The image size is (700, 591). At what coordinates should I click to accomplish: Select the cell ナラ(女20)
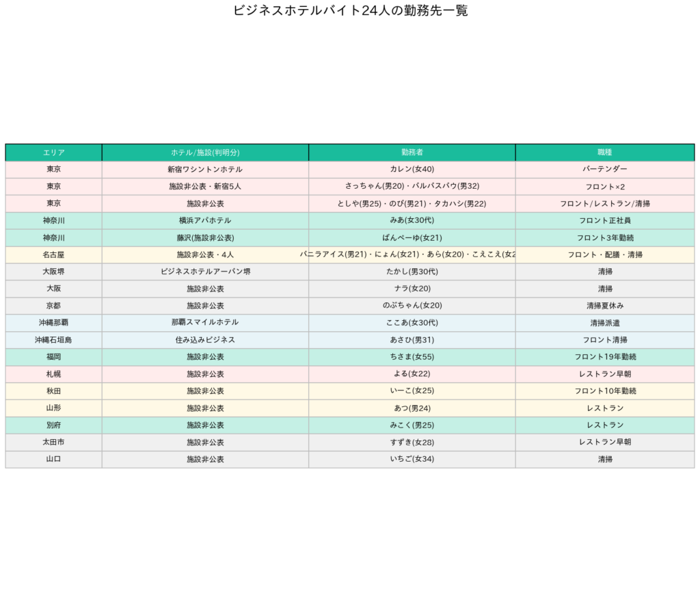tap(412, 289)
